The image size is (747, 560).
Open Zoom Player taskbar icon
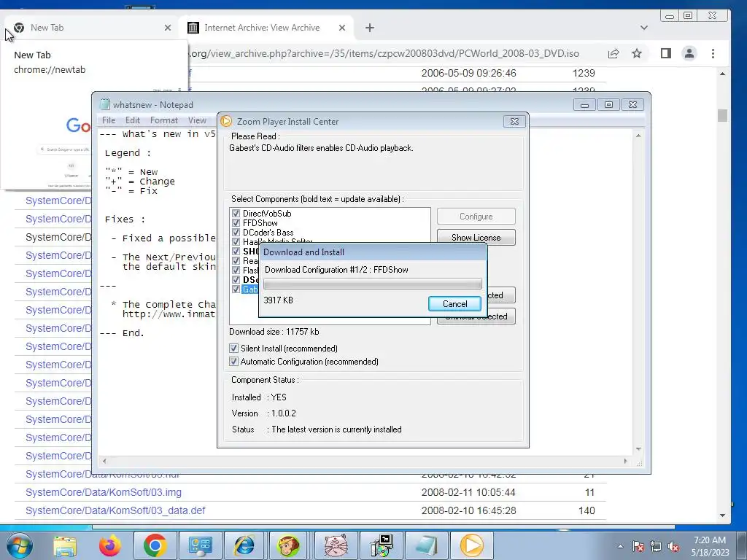coord(472,545)
